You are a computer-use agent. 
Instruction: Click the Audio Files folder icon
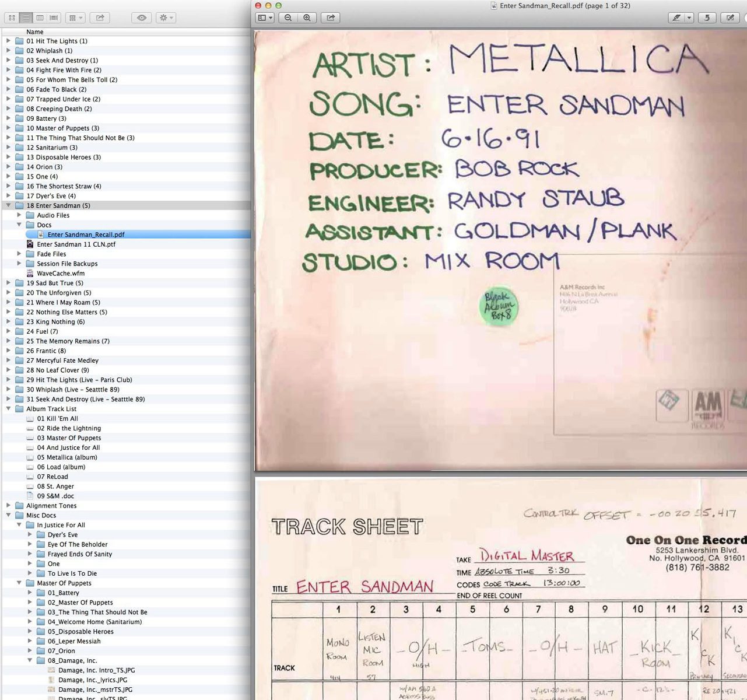(x=30, y=215)
